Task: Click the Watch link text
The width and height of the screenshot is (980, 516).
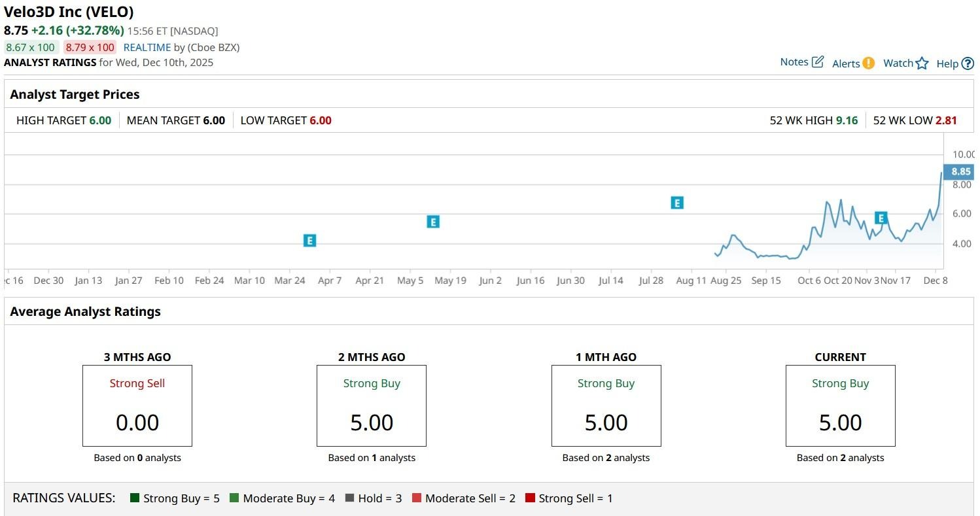Action: tap(898, 63)
